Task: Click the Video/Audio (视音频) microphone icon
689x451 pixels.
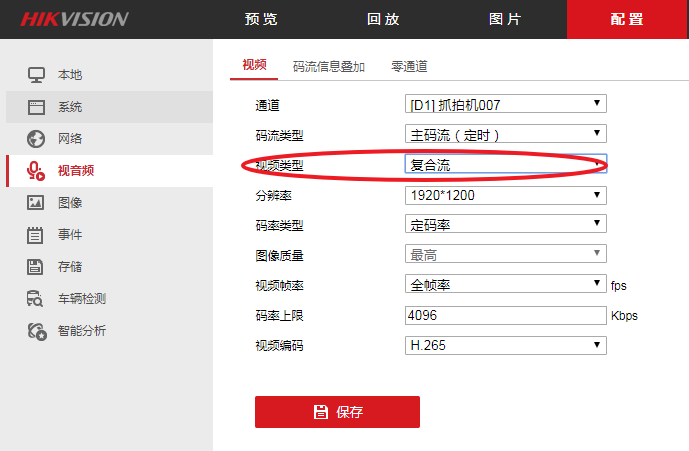Action: 37,171
